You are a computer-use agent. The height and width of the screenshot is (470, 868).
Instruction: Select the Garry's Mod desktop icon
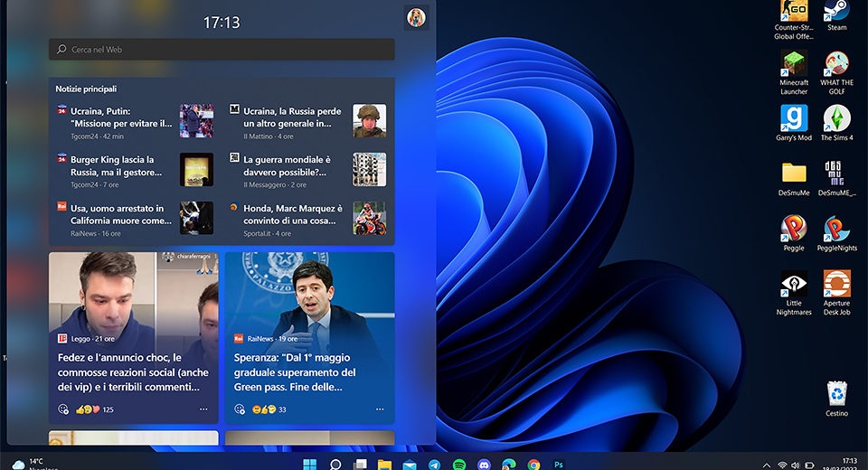point(794,119)
